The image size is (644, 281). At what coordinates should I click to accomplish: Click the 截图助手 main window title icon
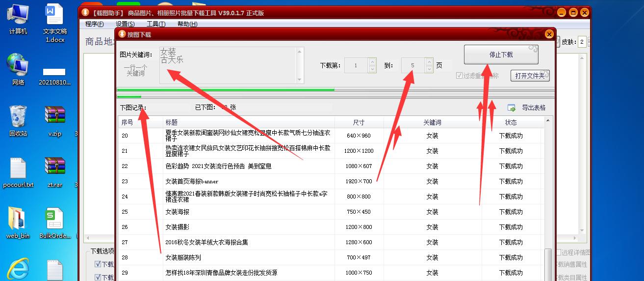coord(85,12)
